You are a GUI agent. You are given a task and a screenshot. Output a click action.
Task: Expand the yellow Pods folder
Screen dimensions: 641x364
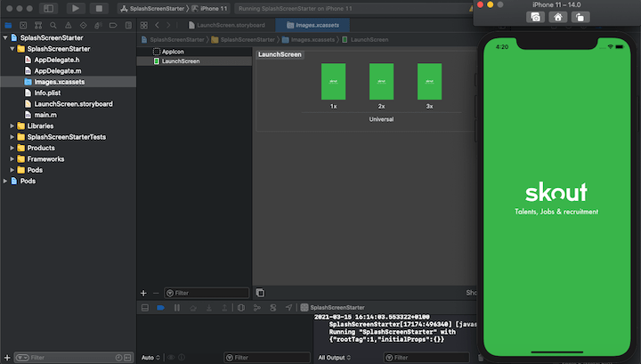point(12,170)
